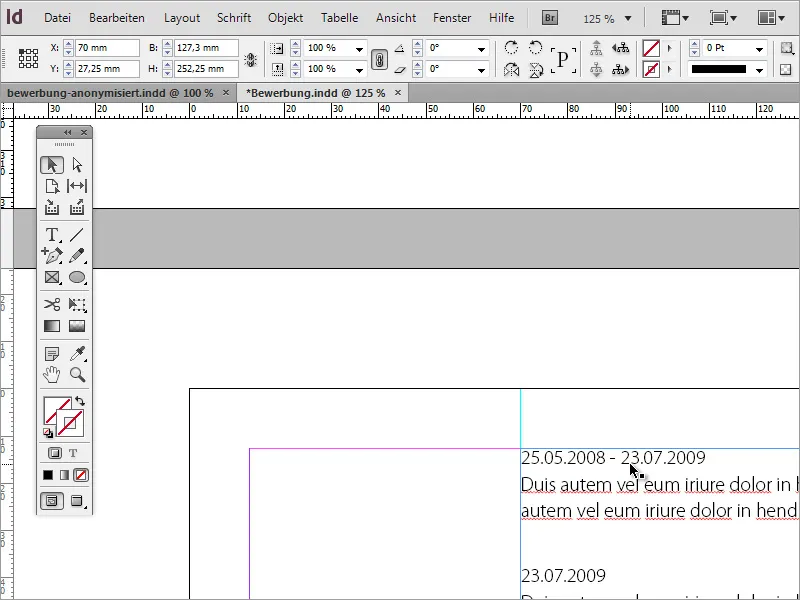Open the arrange documents dropdown
The width and height of the screenshot is (800, 600).
click(771, 18)
